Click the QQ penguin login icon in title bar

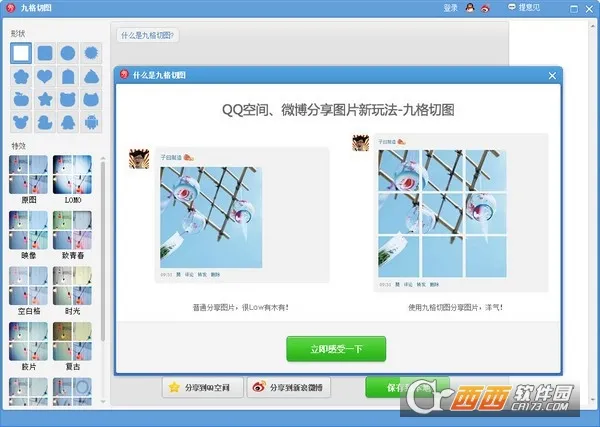[x=470, y=8]
